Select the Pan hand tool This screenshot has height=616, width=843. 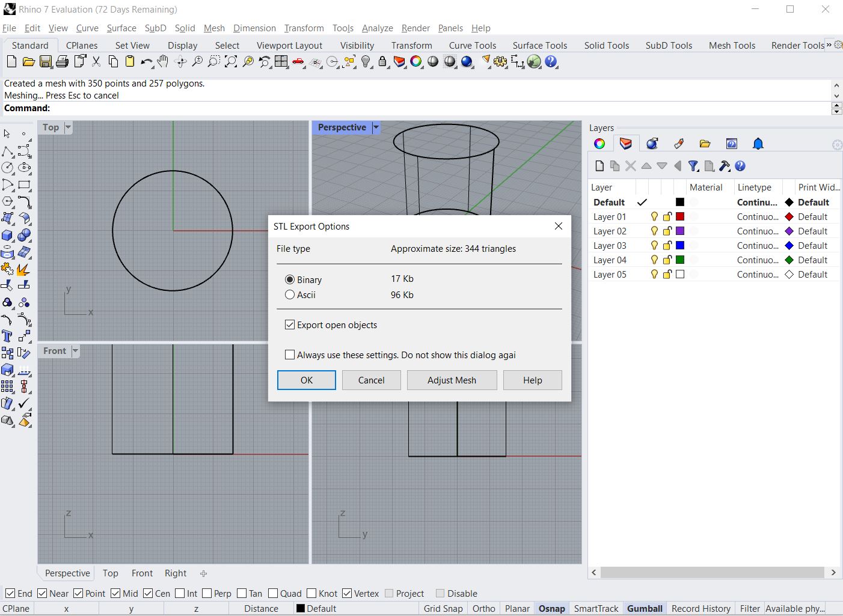pyautogui.click(x=162, y=62)
